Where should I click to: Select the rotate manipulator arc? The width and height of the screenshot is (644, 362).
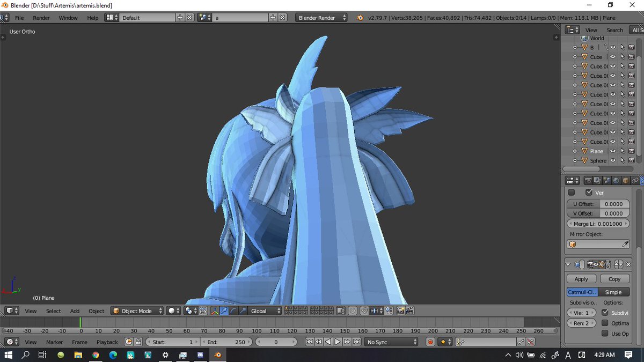click(233, 311)
